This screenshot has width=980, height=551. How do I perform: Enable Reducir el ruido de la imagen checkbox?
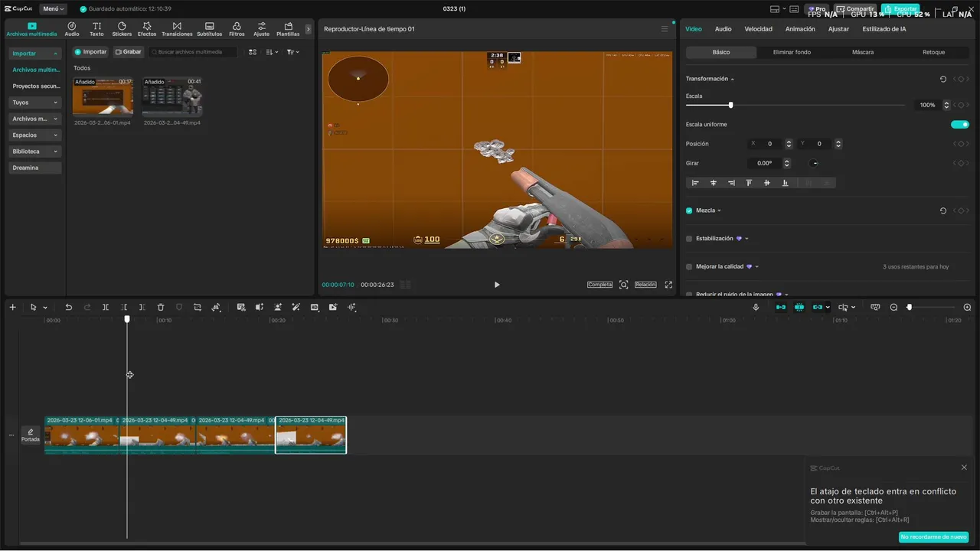pyautogui.click(x=689, y=294)
